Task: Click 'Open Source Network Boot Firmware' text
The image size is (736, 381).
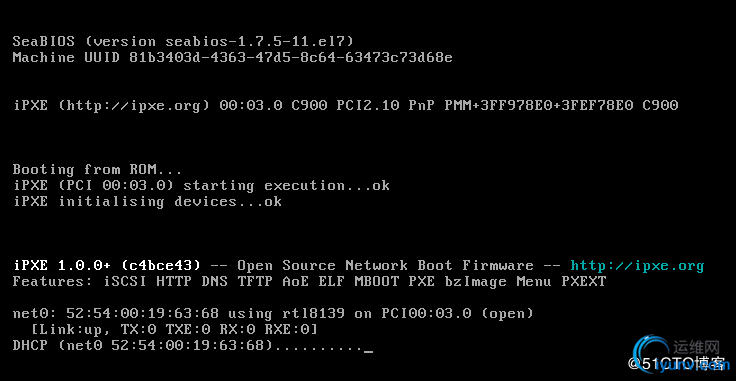Action: pyautogui.click(x=385, y=266)
